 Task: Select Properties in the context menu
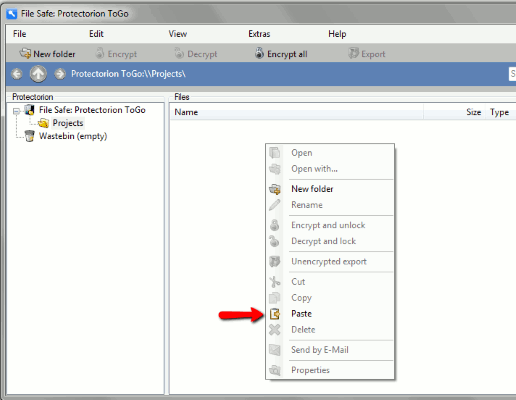tap(330, 370)
